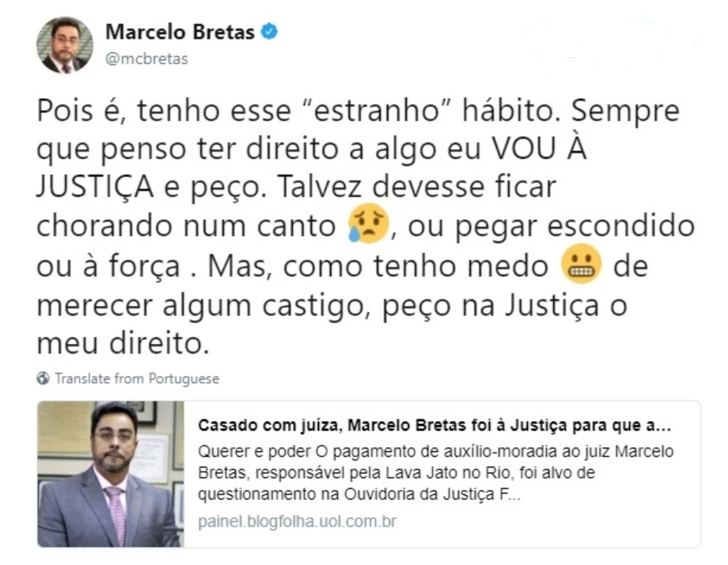The height and width of the screenshot is (565, 728).
Task: Visit the painel.blogfolha.uol.com.br domain link
Action: [298, 521]
